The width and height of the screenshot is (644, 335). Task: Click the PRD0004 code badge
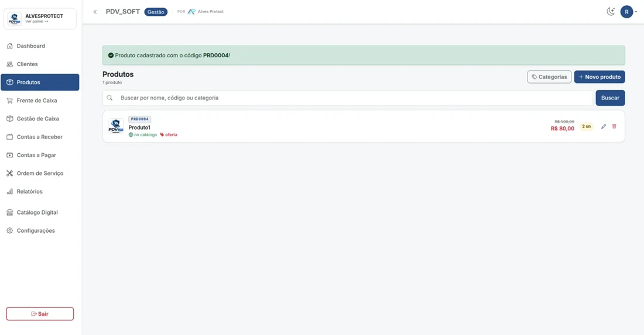click(x=140, y=119)
